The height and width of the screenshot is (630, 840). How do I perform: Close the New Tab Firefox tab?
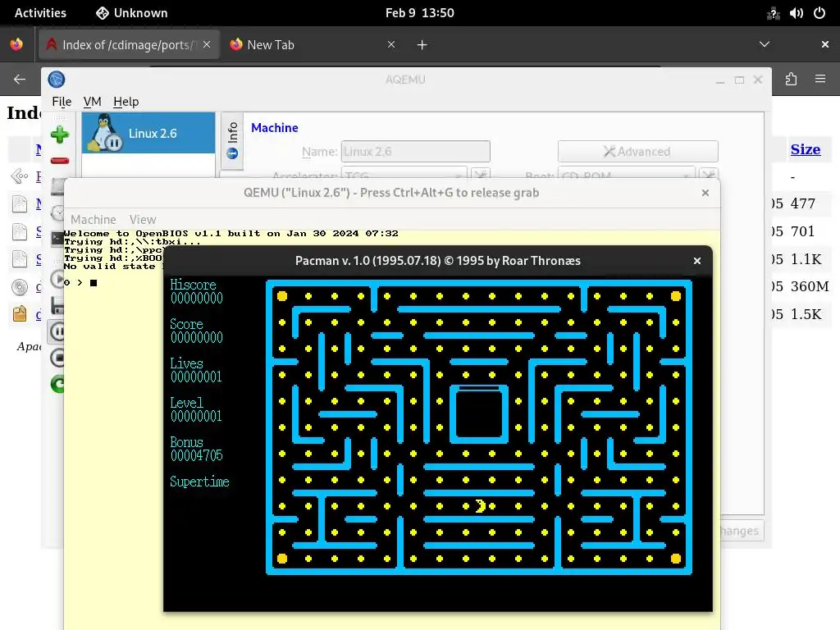tap(391, 44)
